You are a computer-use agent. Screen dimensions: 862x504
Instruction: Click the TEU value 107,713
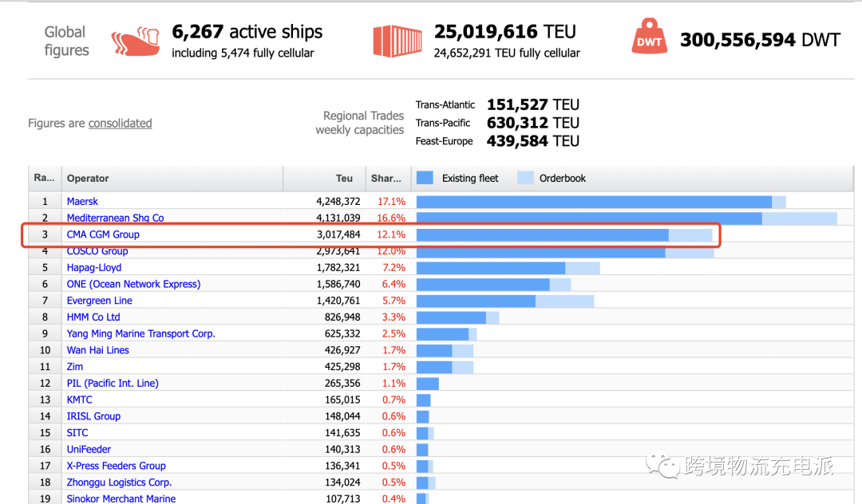click(x=342, y=498)
